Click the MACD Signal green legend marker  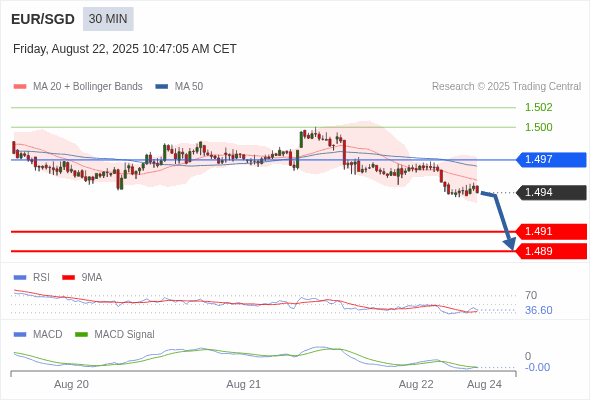click(x=81, y=335)
